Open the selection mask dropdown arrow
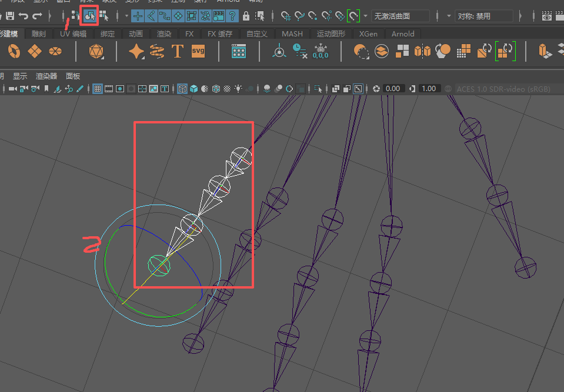The height and width of the screenshot is (392, 564). point(126,16)
